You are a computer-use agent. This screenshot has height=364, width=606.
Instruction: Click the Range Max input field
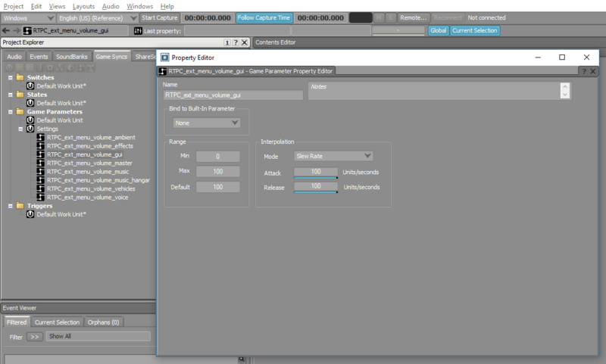(x=218, y=171)
